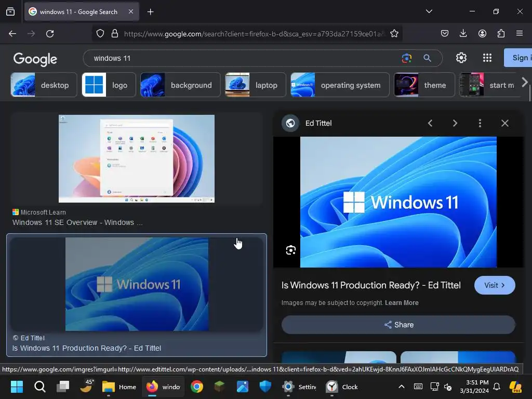Open Ed Tittel Windows 11 thumbnail
Image resolution: width=532 pixels, height=399 pixels.
137,284
